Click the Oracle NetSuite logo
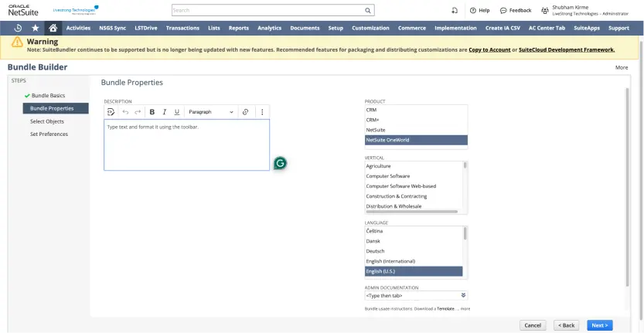644x333 pixels. [x=23, y=10]
